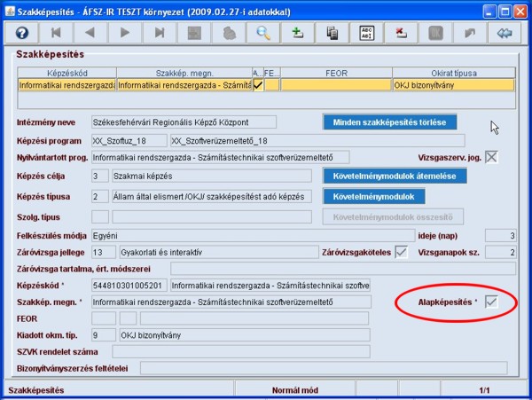
Task: Toggle the Záróvizsgakötelezs checkbox
Action: 402,253
